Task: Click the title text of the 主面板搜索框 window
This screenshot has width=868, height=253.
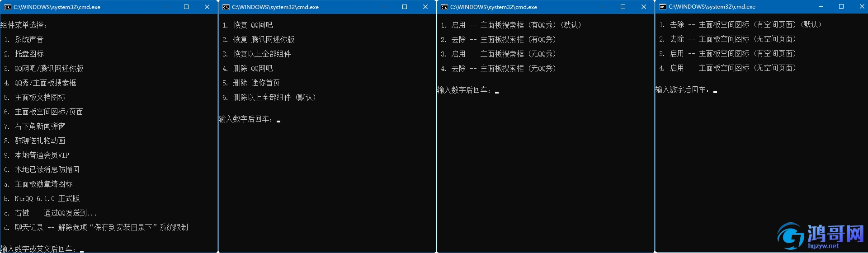Action: (494, 7)
